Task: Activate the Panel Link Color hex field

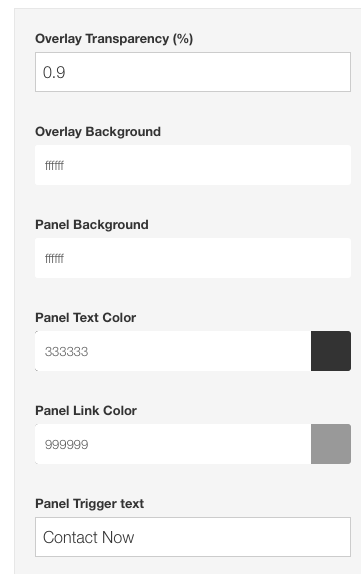Action: tap(173, 444)
